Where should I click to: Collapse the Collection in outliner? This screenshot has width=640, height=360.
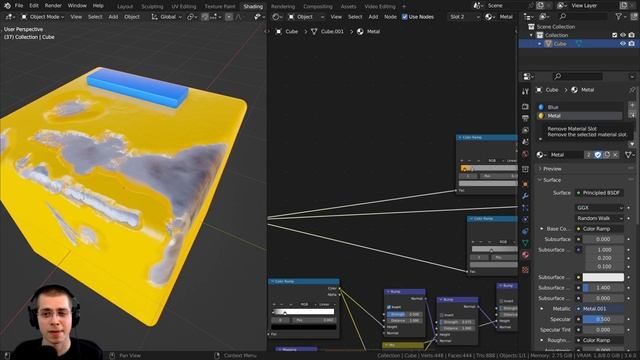coord(531,35)
